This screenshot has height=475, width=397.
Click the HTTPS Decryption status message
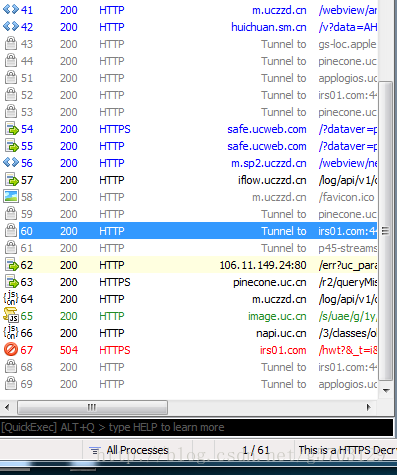point(347,450)
